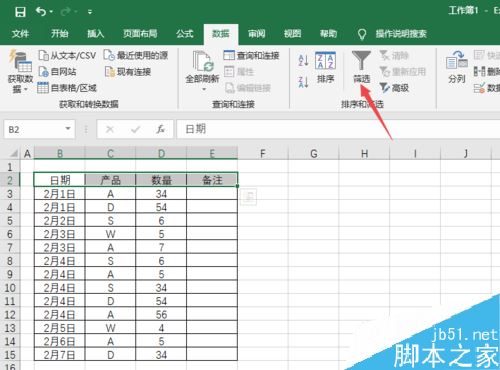
Task: Click the 2月2日 date cell
Action: [x=60, y=221]
